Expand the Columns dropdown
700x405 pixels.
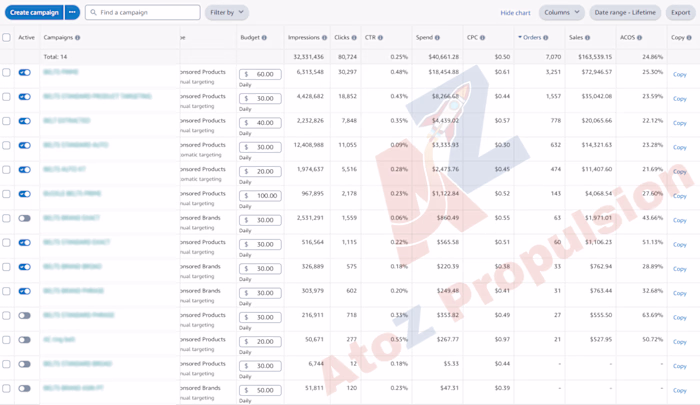pos(562,13)
